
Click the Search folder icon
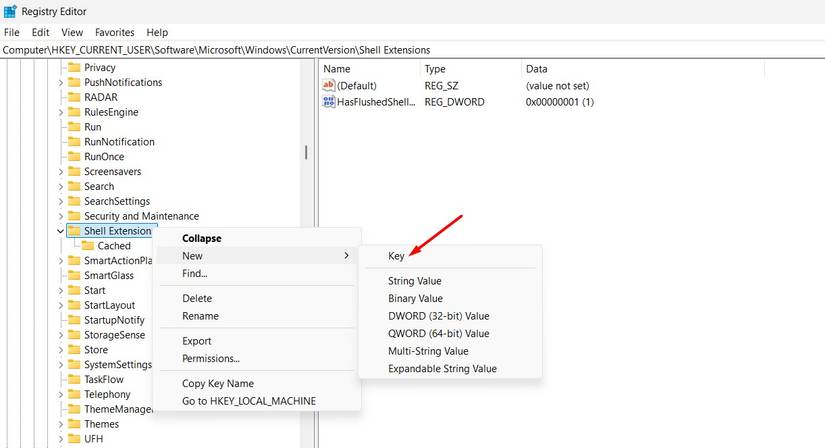coord(74,186)
